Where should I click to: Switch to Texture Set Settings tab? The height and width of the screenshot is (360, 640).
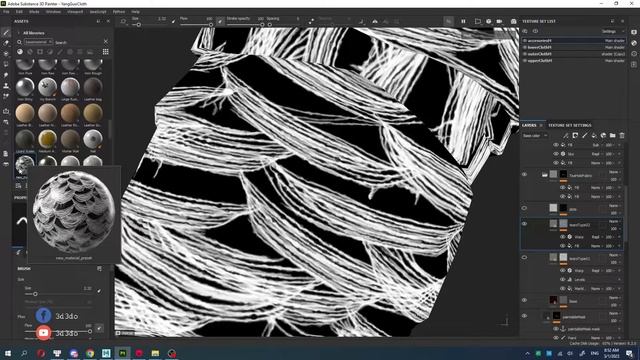coord(569,125)
